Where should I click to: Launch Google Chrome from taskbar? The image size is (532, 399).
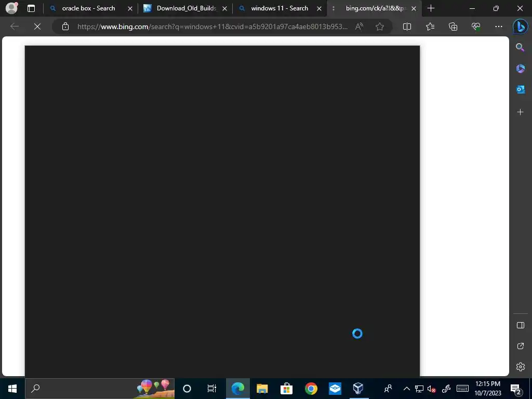click(311, 389)
